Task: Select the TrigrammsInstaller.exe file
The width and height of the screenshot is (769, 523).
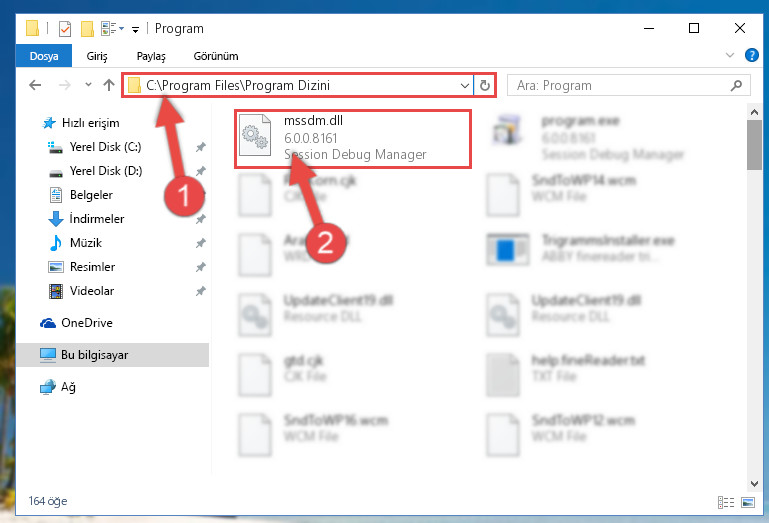Action: [581, 248]
